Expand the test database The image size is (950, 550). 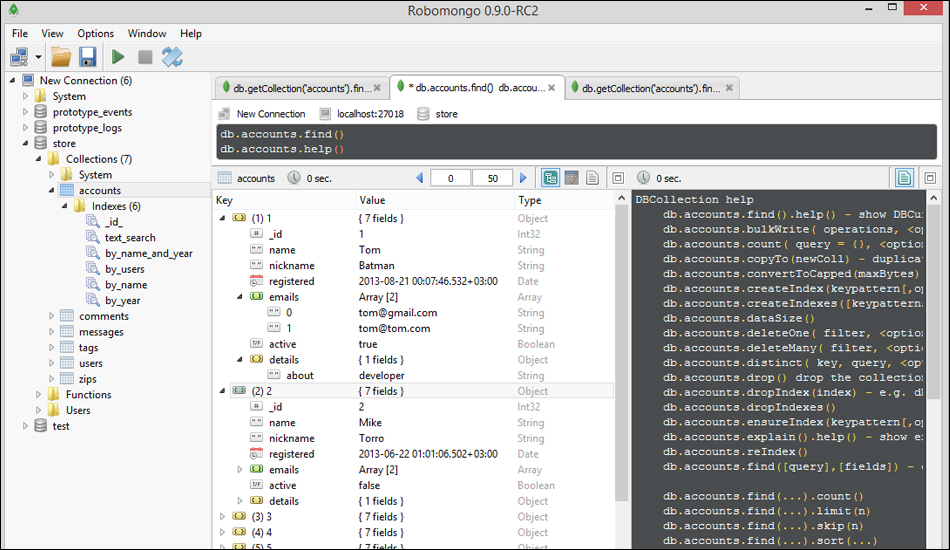pyautogui.click(x=25, y=426)
